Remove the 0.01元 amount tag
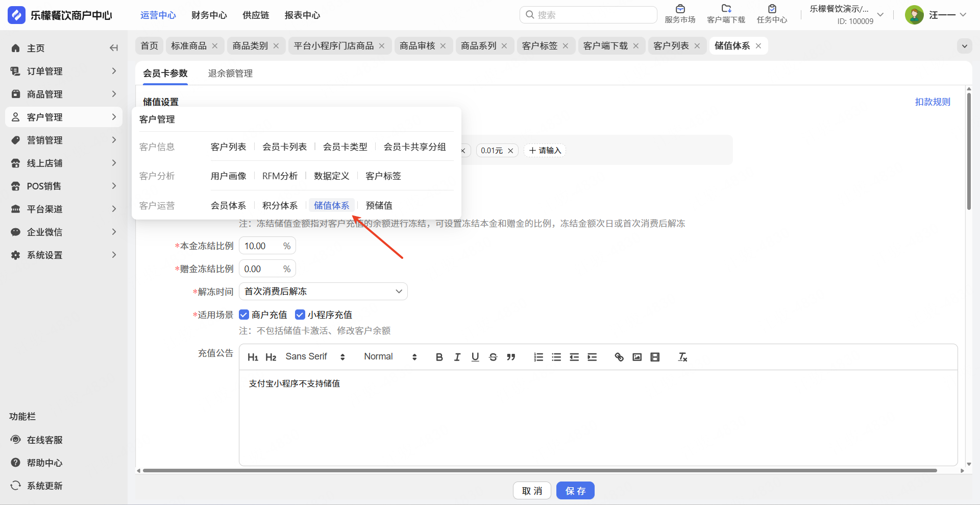The image size is (980, 505). (510, 151)
